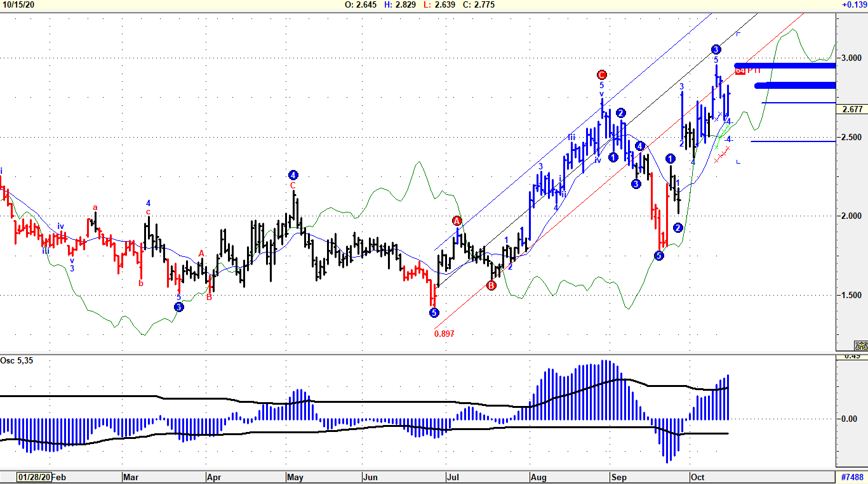Click the red circled C wave marker
This screenshot has width=868, height=484.
click(602, 74)
